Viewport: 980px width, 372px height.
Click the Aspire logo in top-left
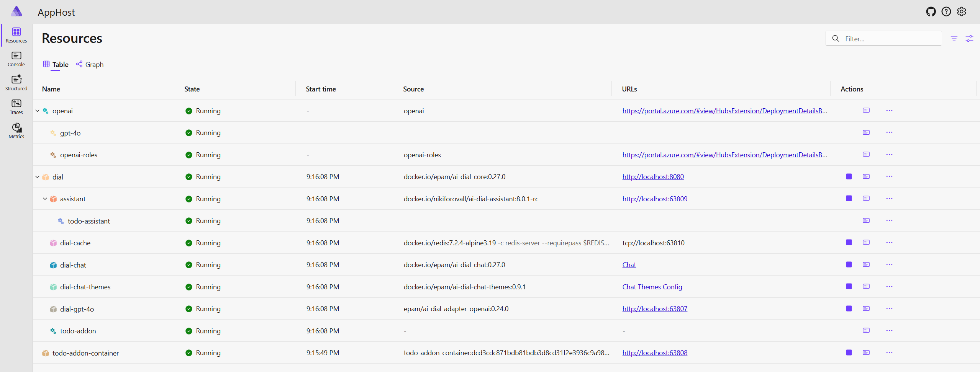point(16,11)
